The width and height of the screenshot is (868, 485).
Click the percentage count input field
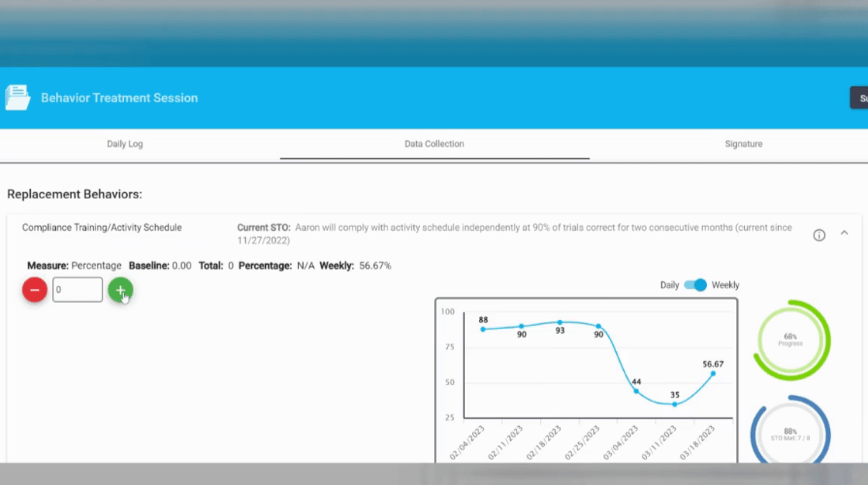(77, 290)
